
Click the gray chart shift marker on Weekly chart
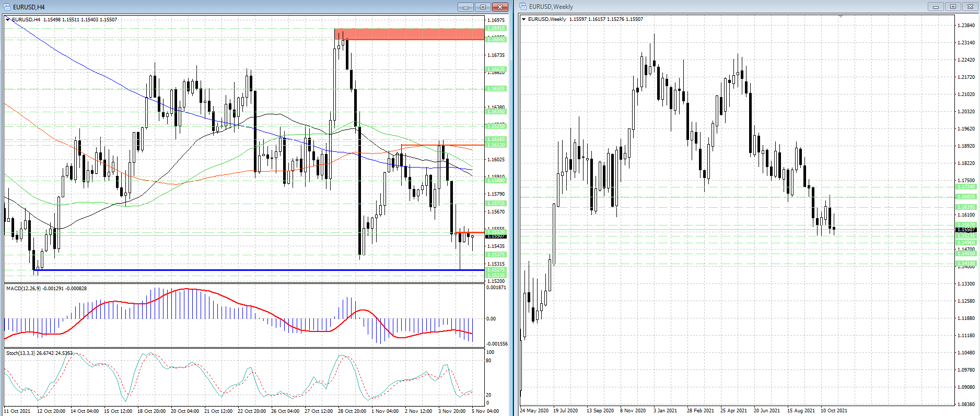tap(841, 17)
